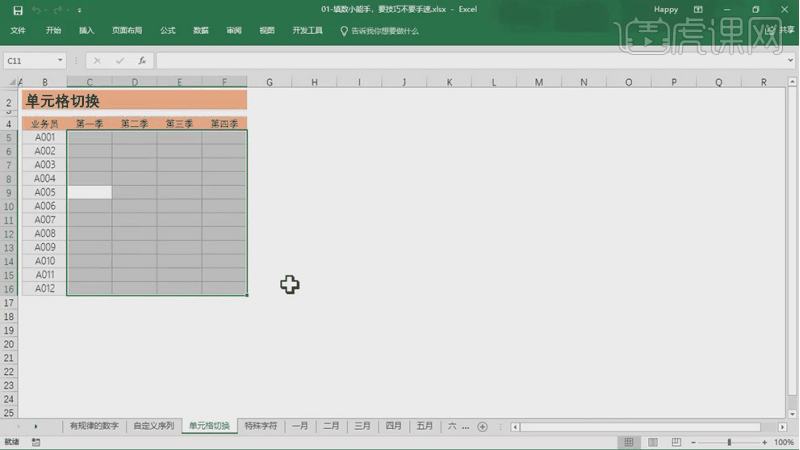Switch to the 公式 ribbon tab
Screen dimensions: 800x450
coord(168,31)
